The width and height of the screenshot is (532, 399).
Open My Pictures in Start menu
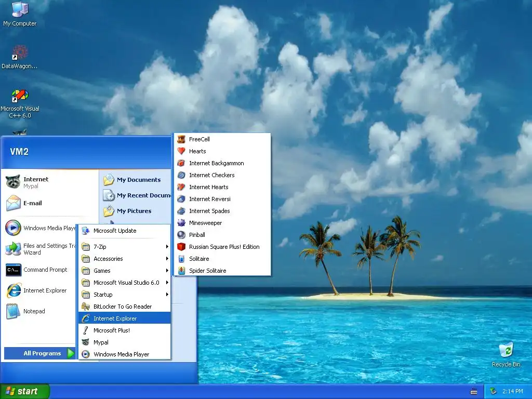click(136, 211)
